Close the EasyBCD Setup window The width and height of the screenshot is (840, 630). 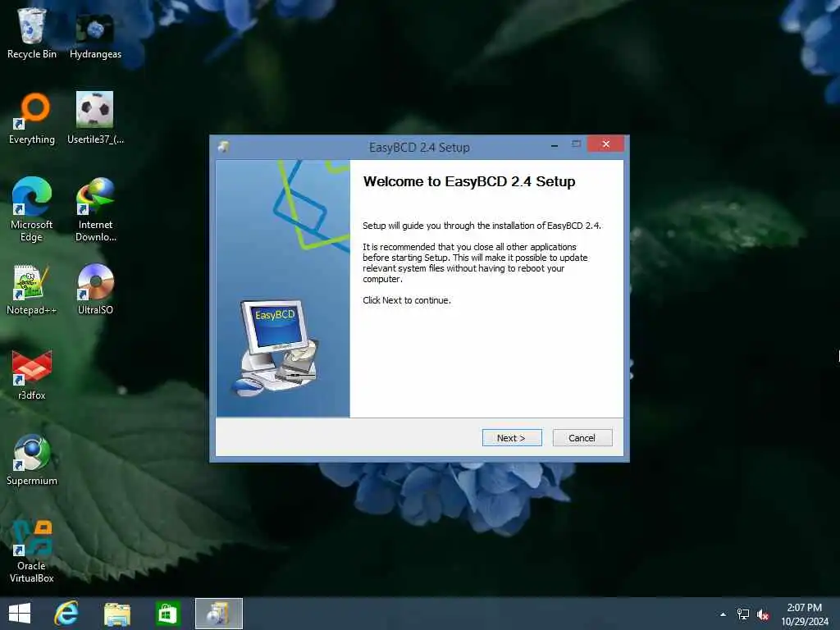606,144
